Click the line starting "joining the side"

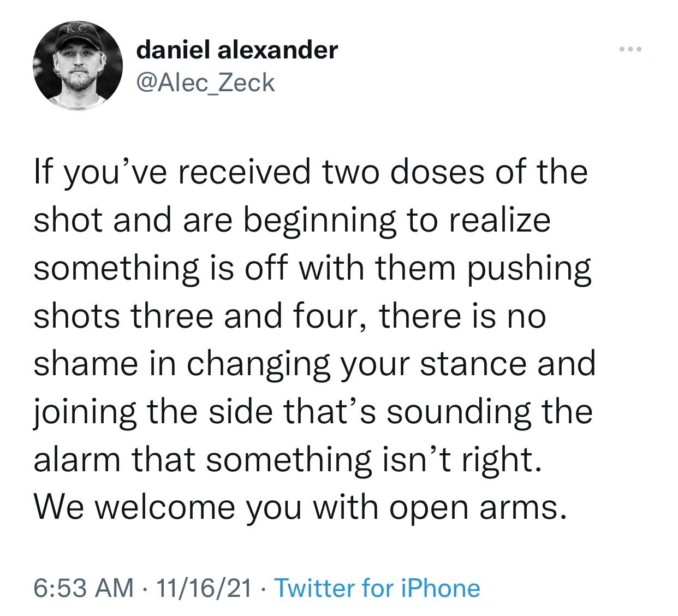[x=313, y=412]
